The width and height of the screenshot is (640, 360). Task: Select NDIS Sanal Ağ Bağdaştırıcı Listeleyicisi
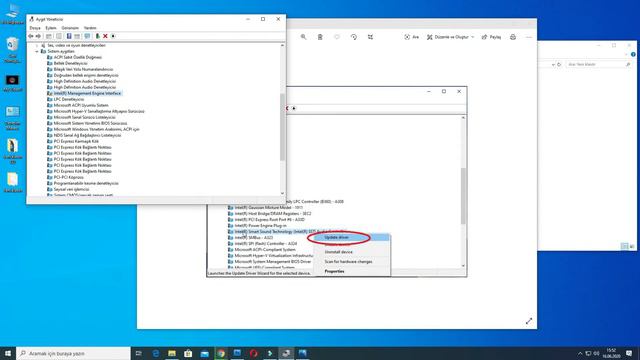coord(87,135)
